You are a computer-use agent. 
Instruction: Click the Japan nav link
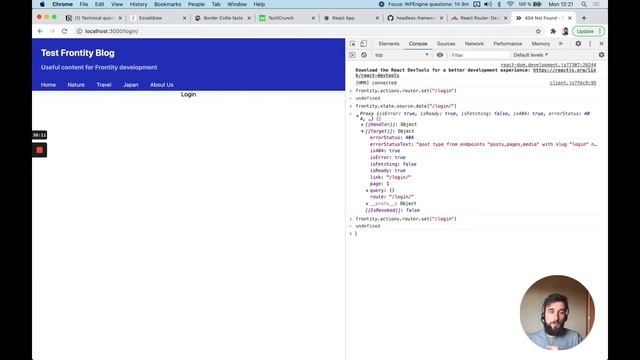click(131, 85)
